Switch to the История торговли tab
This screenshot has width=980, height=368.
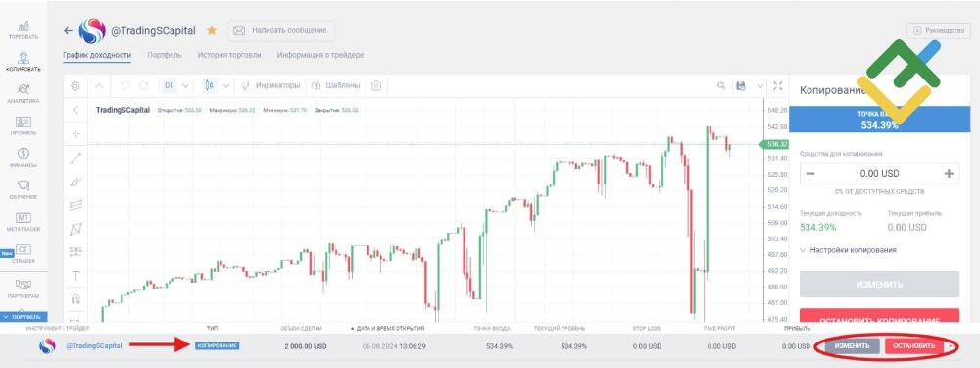click(229, 55)
